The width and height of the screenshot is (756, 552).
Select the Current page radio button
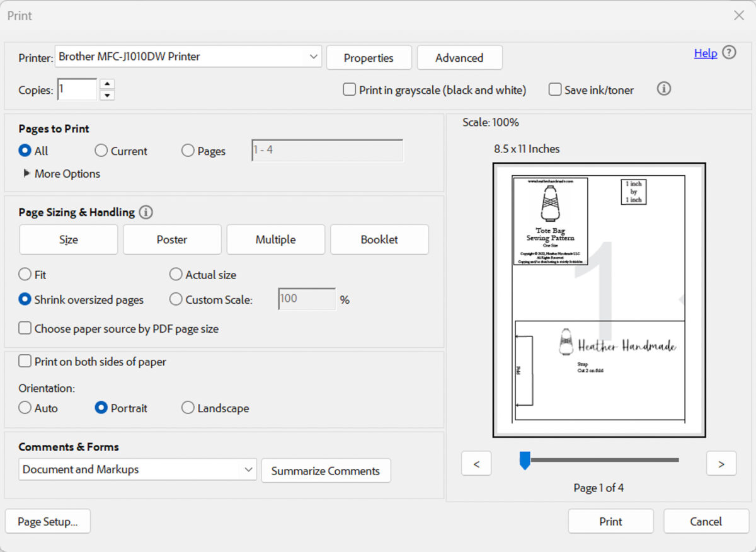101,151
